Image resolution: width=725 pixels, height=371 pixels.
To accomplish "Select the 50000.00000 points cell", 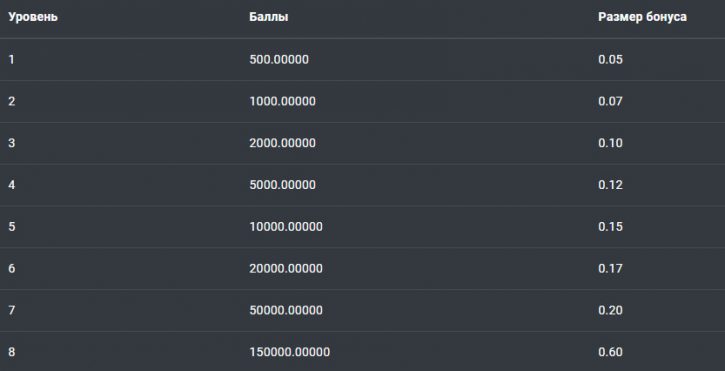I will (286, 310).
